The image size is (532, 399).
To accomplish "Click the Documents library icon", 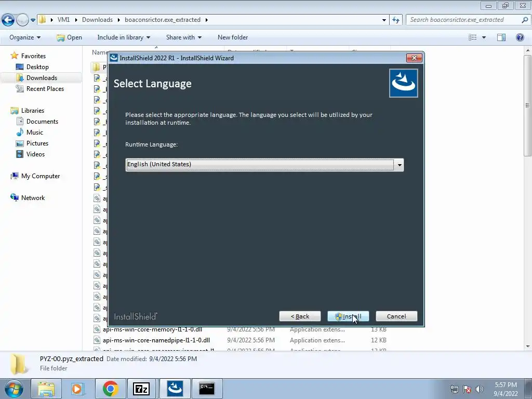I will [20, 122].
